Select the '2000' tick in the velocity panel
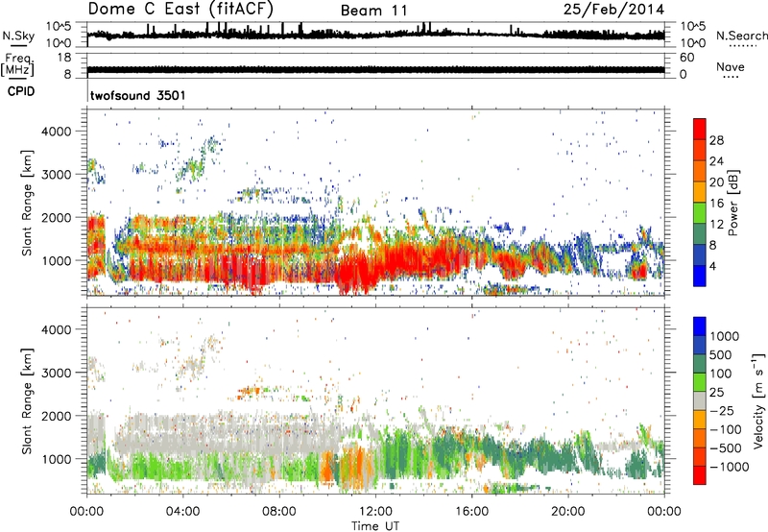The image size is (768, 532). [x=57, y=416]
